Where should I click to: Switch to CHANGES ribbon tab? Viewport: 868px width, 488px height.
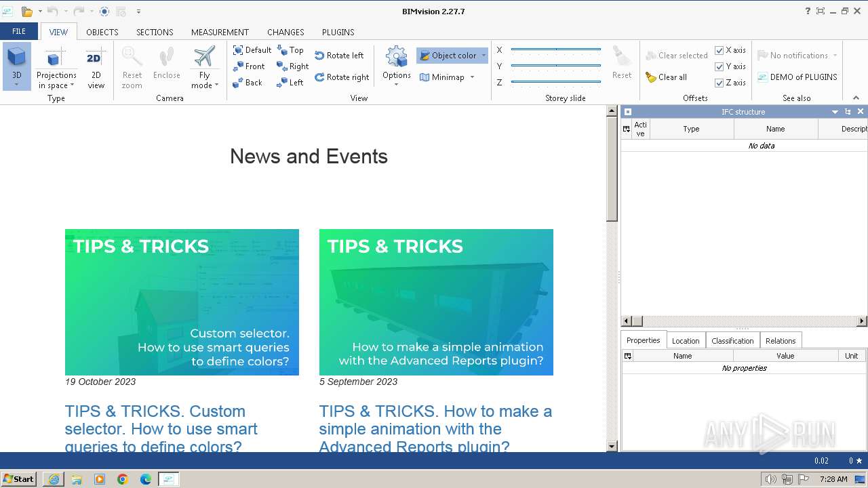click(285, 32)
